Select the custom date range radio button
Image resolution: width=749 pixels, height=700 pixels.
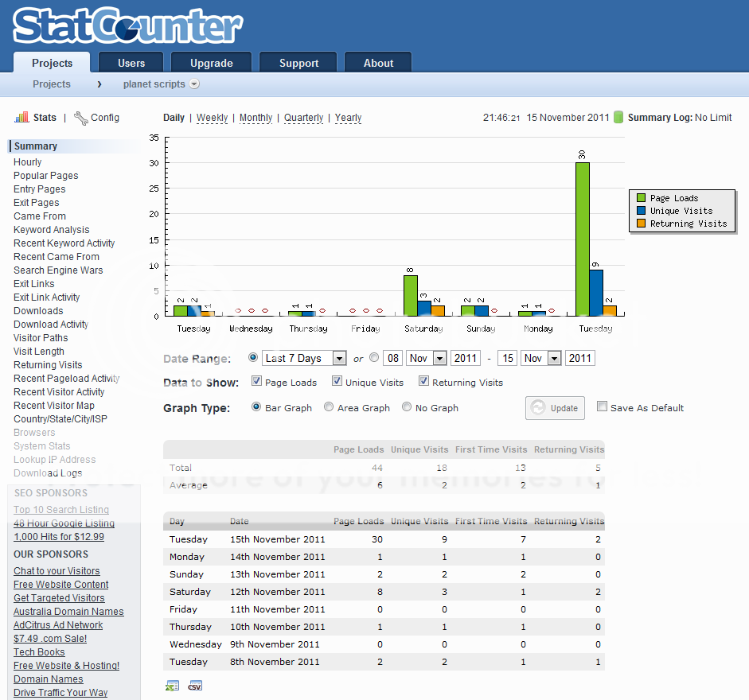tap(374, 357)
